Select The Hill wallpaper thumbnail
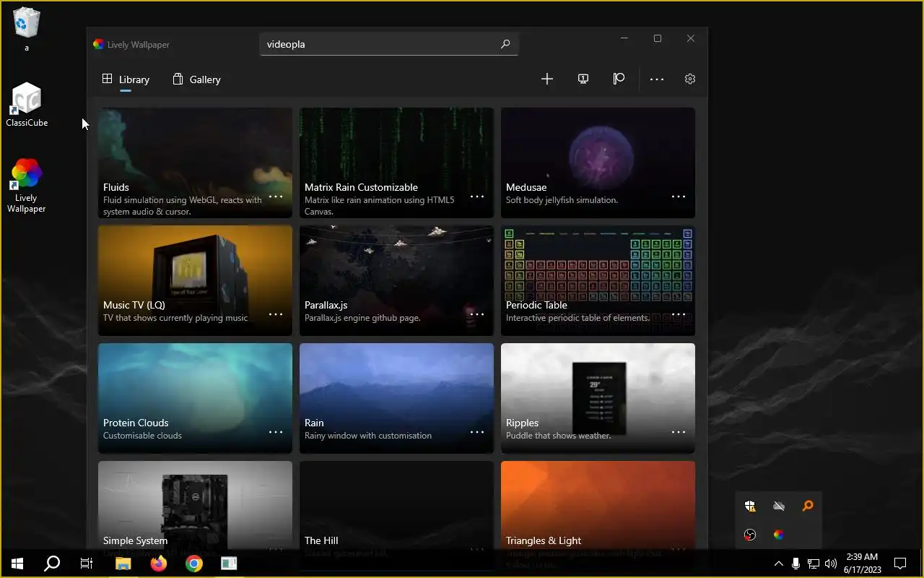 (x=396, y=506)
